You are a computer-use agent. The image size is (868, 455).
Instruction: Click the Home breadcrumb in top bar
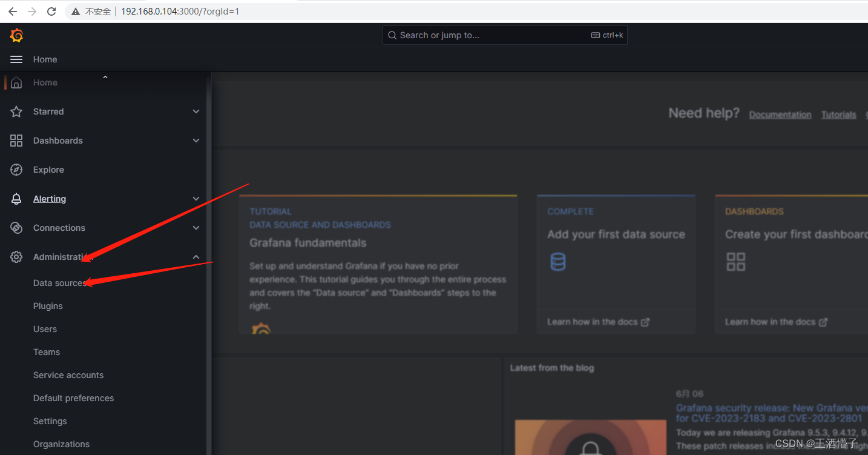coord(45,59)
